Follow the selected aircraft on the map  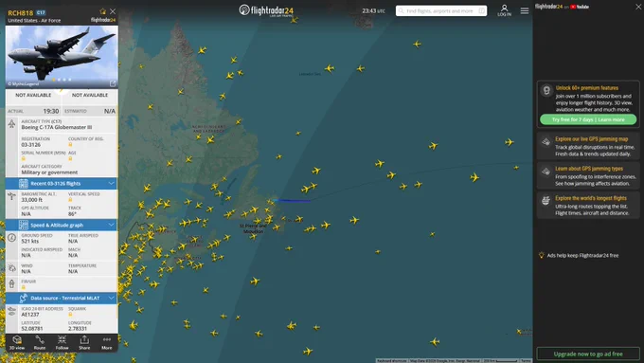tap(62, 342)
